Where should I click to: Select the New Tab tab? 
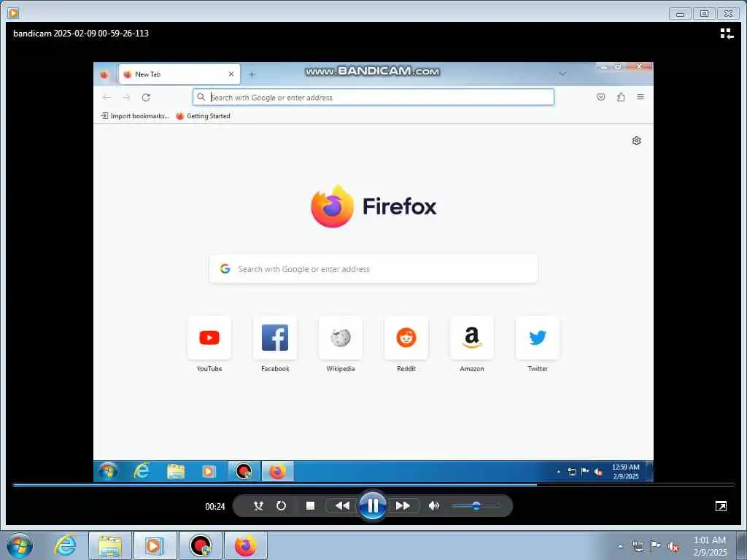click(x=179, y=74)
